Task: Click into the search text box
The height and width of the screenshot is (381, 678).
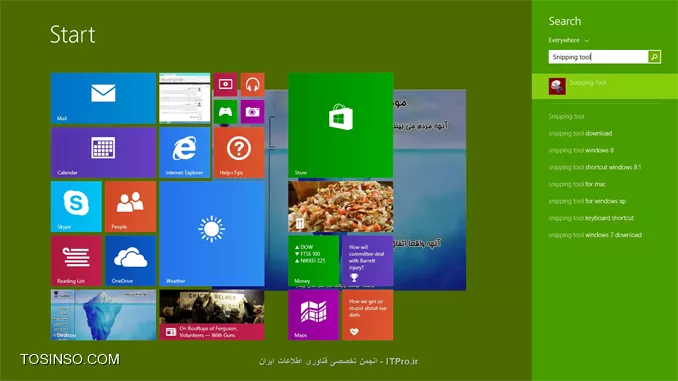Action: pyautogui.click(x=598, y=57)
